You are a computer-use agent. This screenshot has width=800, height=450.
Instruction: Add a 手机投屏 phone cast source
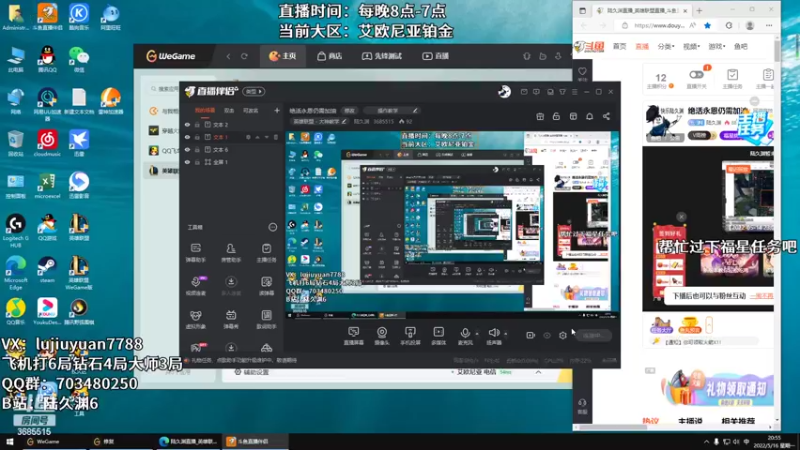(x=410, y=336)
